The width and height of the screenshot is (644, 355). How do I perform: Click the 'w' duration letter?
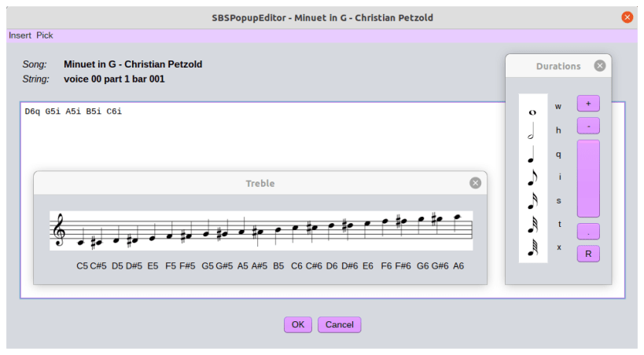click(558, 107)
